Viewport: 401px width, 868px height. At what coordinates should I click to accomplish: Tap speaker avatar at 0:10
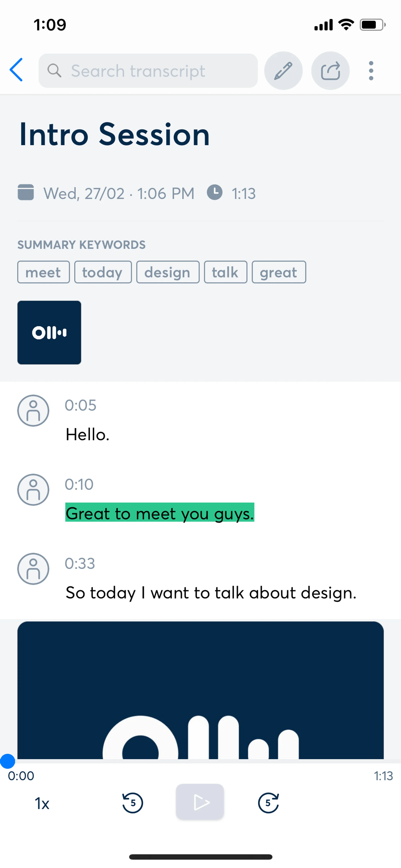[33, 490]
